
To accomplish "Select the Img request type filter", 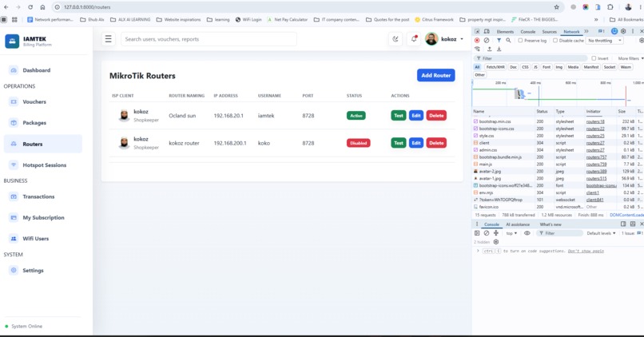I will 559,67.
